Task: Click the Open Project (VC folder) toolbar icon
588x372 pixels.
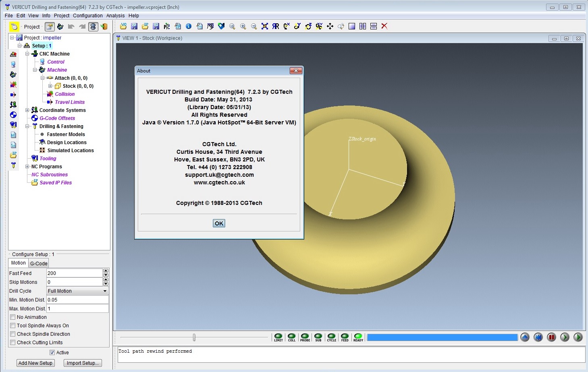Action: pos(123,26)
